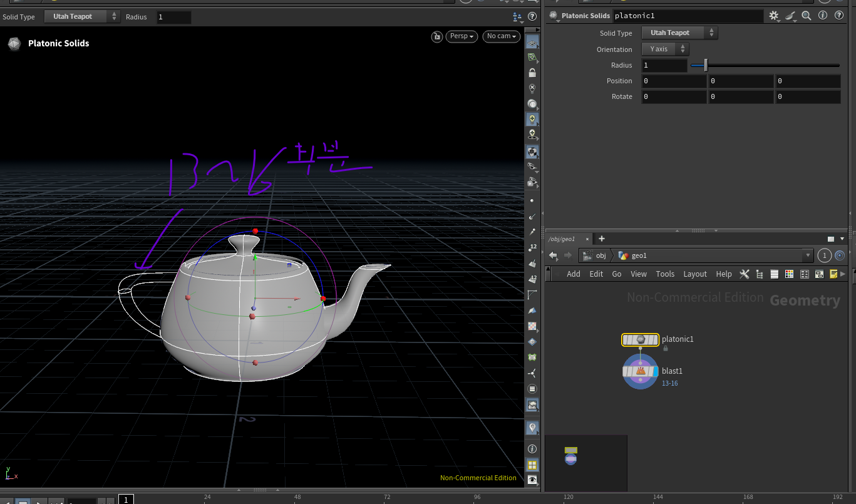Click the color palette grid icon
Screen dimensions: 856x504
pos(789,274)
